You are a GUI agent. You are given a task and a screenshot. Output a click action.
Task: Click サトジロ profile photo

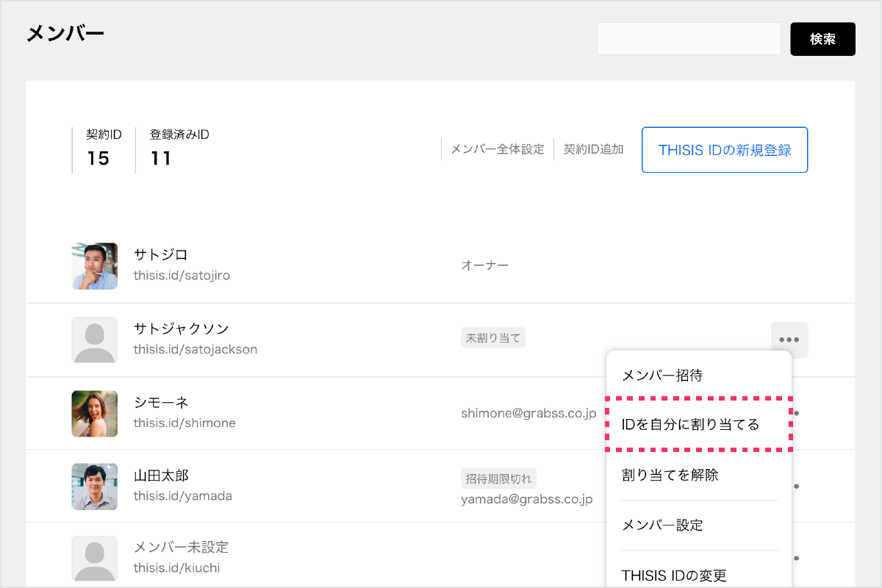click(x=95, y=266)
